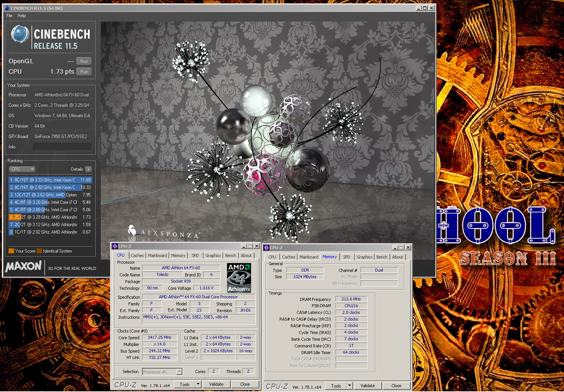Switch to Mainboard tab in right CPU-Z

309,257
